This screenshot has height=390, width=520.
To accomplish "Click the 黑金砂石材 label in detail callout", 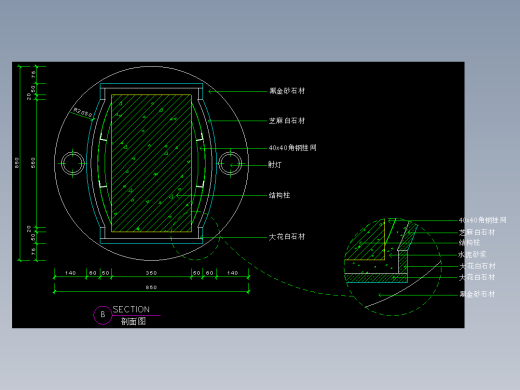I will point(477,294).
